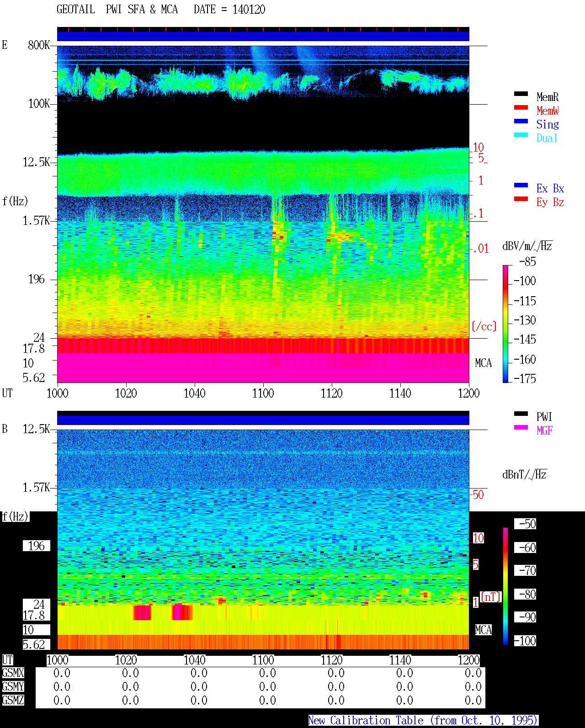
Task: Click the red 50 label on B panel
Action: [x=478, y=494]
